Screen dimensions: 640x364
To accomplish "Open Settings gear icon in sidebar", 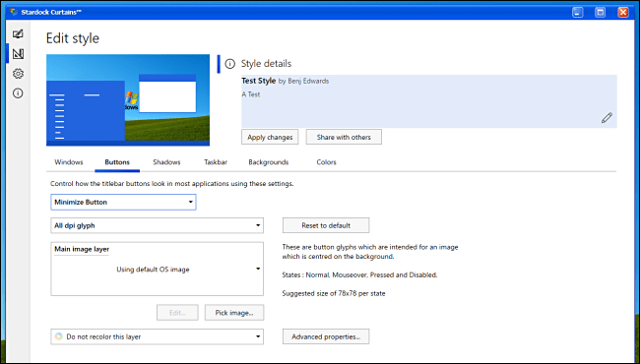I will click(18, 74).
